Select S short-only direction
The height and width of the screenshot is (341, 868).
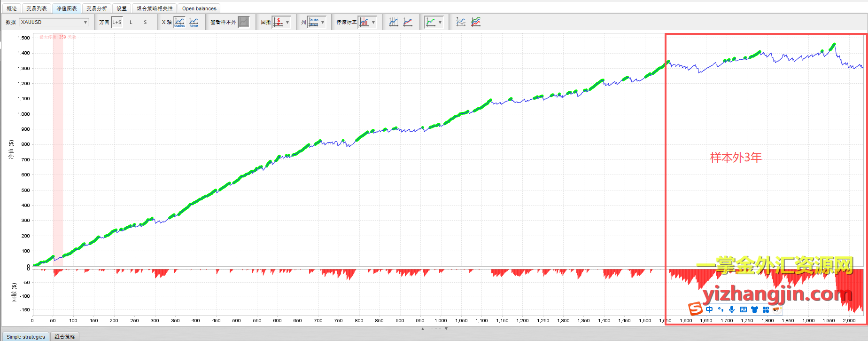coord(145,22)
